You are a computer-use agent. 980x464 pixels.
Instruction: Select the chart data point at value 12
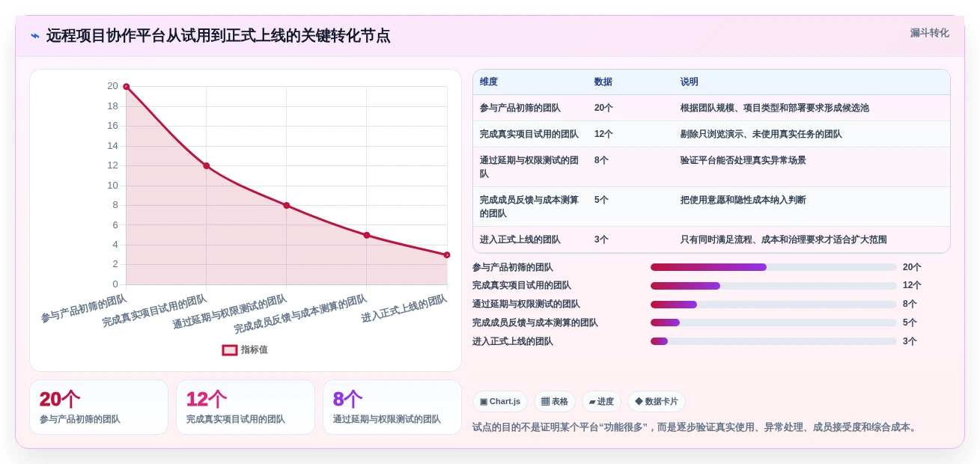pyautogui.click(x=207, y=165)
